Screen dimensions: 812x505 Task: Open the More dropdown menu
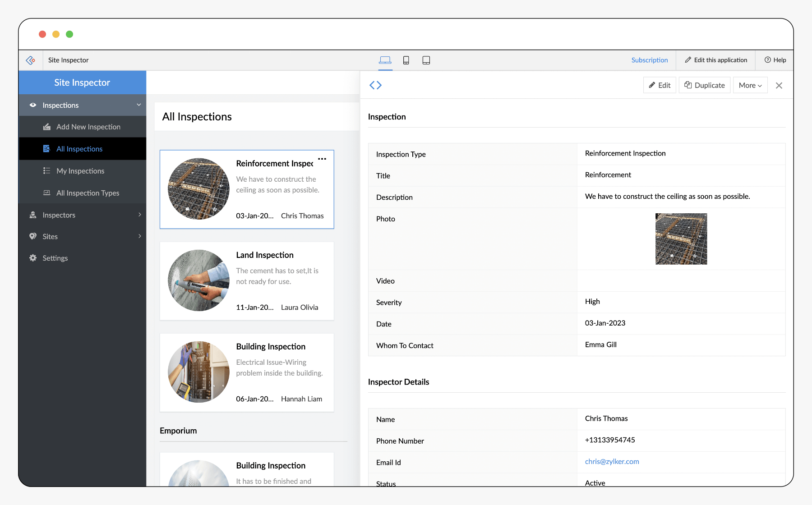(x=750, y=85)
